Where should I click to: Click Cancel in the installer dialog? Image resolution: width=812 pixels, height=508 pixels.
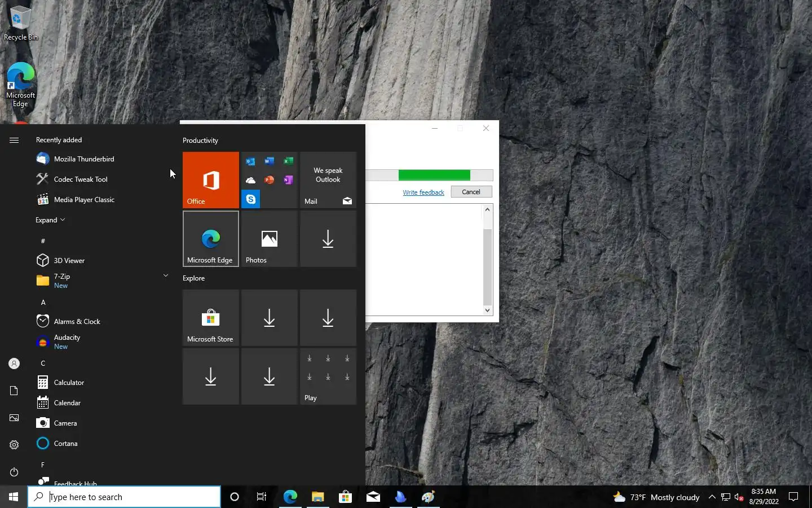(x=471, y=192)
